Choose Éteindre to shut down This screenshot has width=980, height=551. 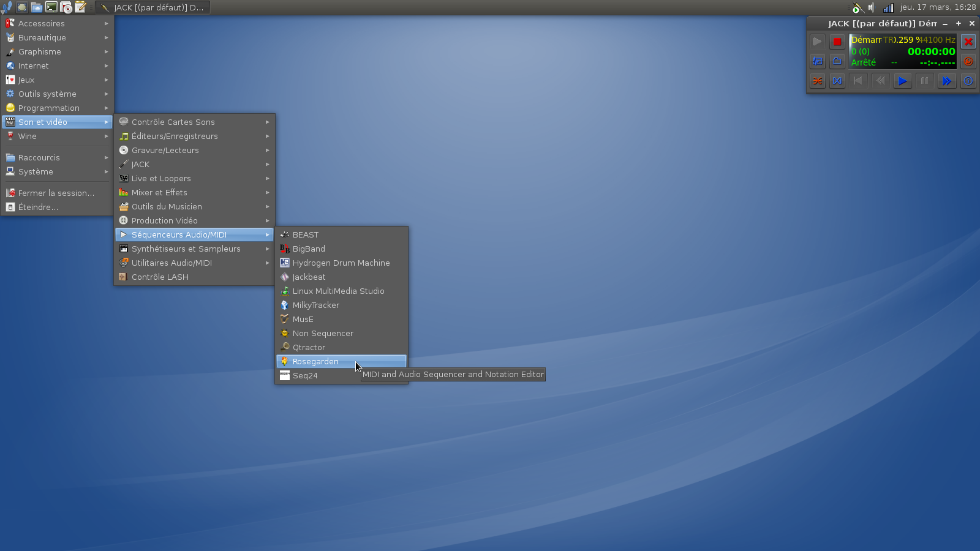[57, 207]
